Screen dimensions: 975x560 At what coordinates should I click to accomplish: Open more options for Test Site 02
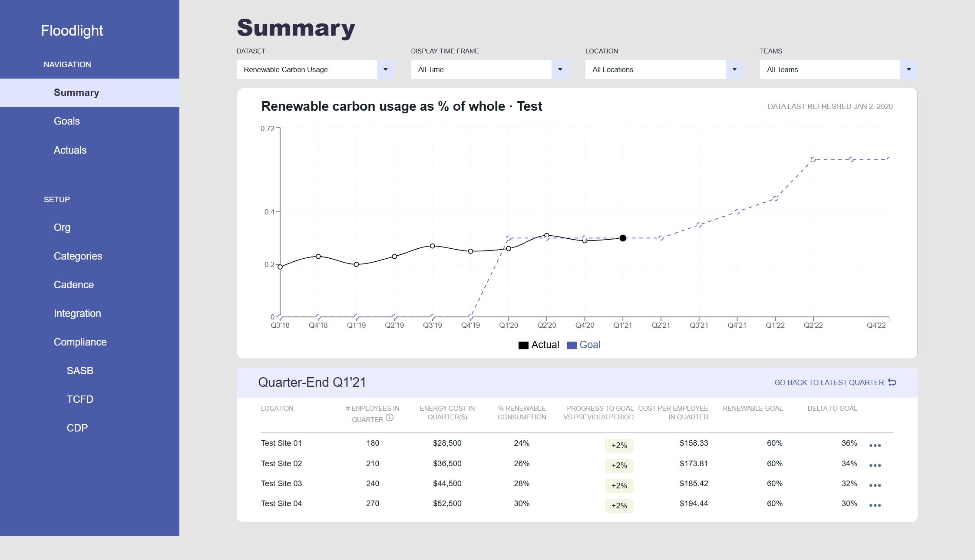tap(875, 465)
